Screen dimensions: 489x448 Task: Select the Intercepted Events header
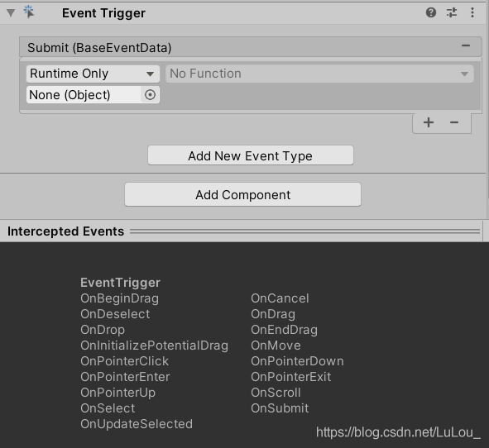[x=65, y=231]
